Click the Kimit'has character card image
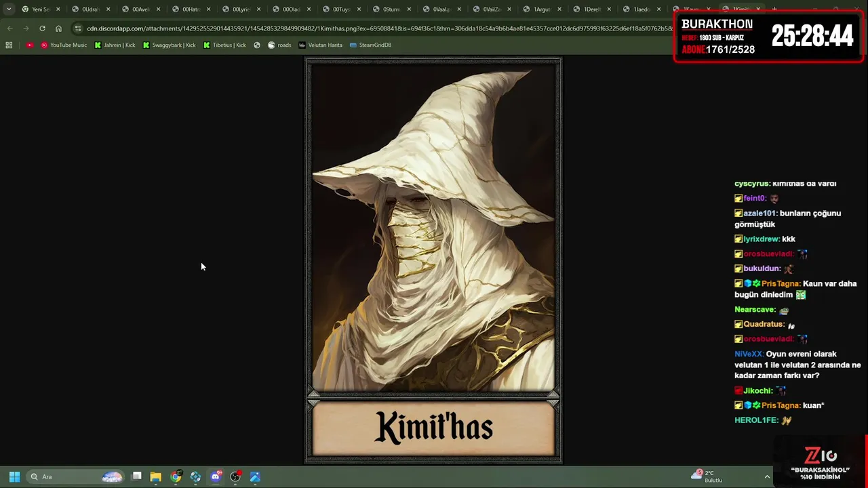 point(433,261)
